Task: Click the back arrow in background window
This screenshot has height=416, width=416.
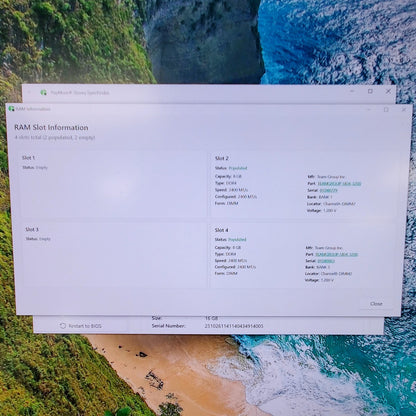Action: pyautogui.click(x=29, y=92)
